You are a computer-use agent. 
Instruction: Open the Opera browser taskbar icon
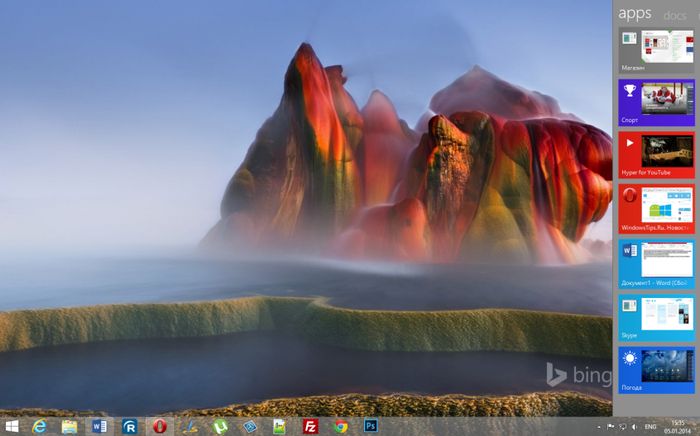click(160, 426)
